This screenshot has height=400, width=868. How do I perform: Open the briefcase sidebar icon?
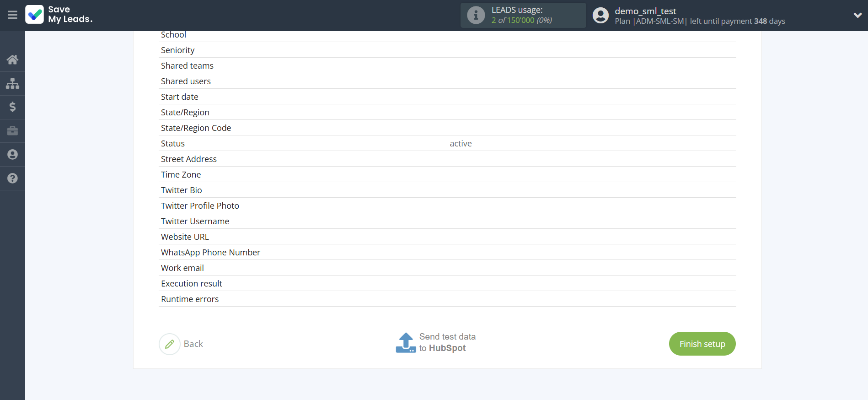pos(12,131)
